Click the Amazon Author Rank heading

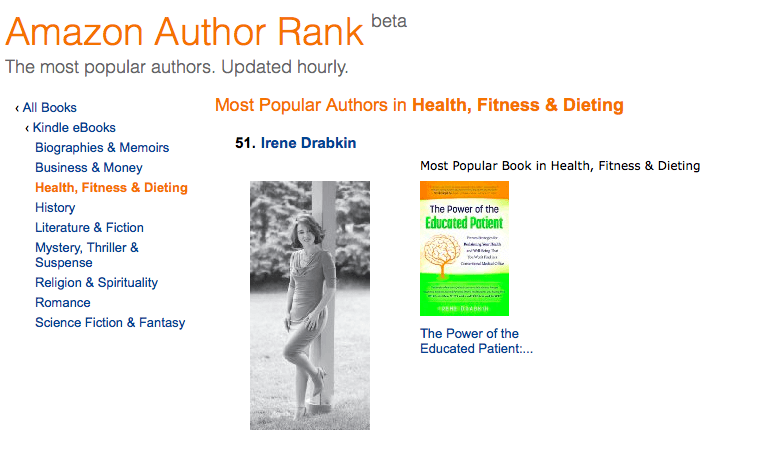pyautogui.click(x=185, y=32)
